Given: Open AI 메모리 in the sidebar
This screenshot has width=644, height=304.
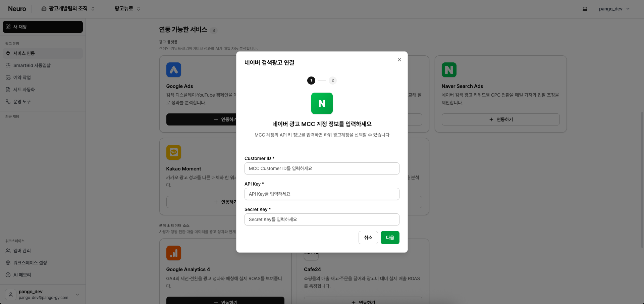Looking at the screenshot, I should pyautogui.click(x=43, y=275).
